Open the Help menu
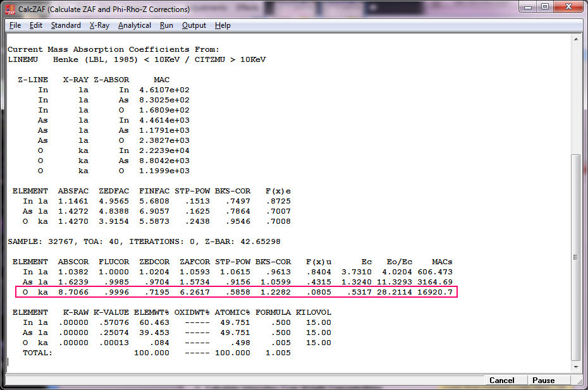The image size is (588, 390). point(223,25)
